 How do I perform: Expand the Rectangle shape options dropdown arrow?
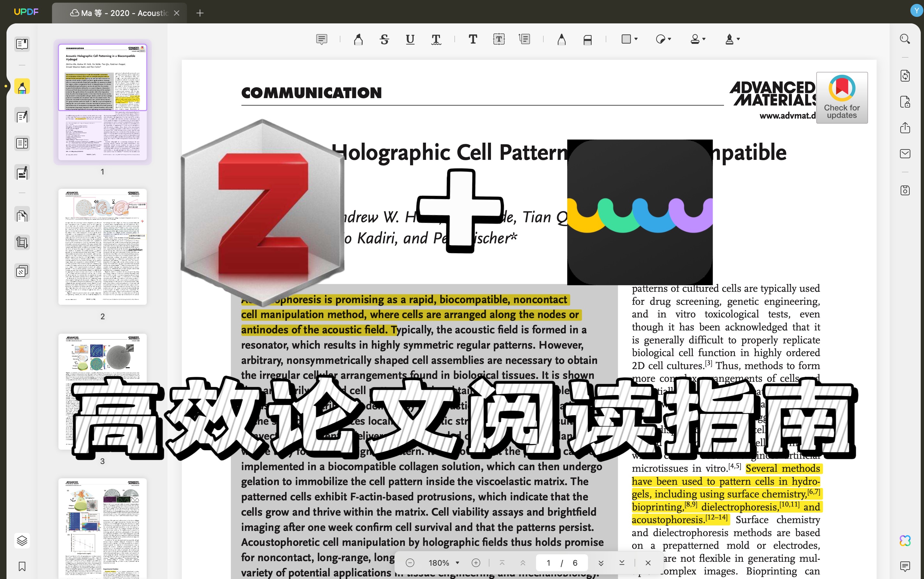(x=636, y=39)
